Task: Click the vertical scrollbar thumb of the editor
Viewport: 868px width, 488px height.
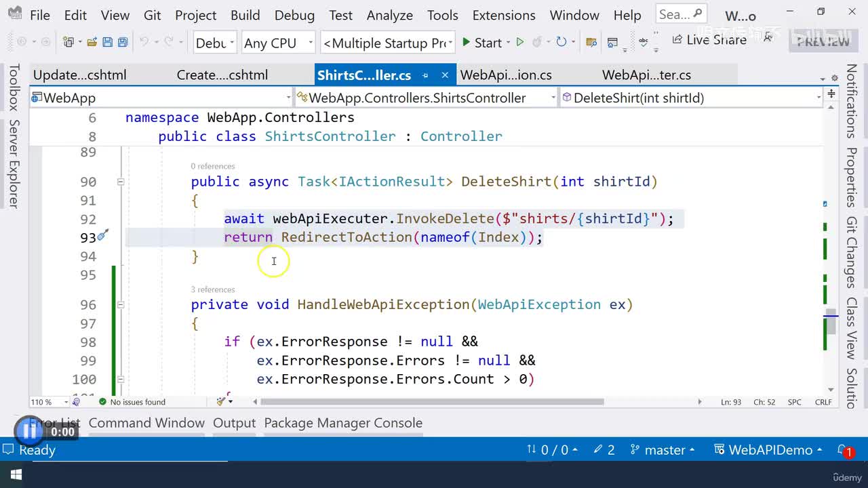Action: 831,320
